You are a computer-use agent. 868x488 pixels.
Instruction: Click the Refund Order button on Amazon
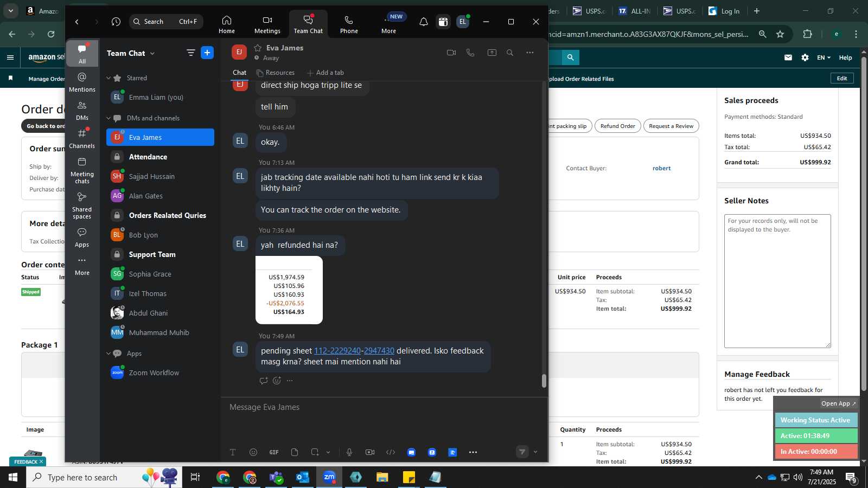click(617, 126)
